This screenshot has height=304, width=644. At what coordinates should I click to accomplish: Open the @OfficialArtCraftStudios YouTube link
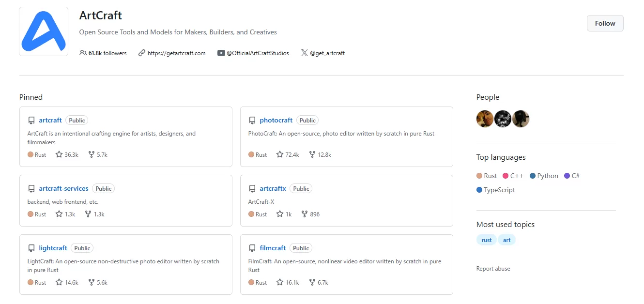click(258, 53)
